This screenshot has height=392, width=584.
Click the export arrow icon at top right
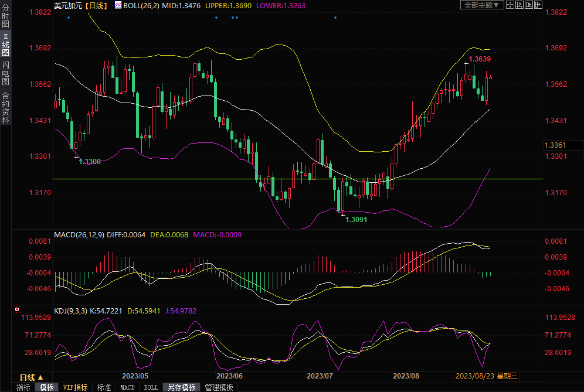[x=538, y=5]
